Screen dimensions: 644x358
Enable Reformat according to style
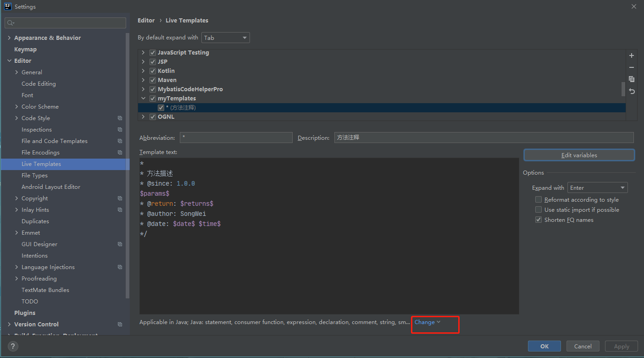tap(539, 199)
